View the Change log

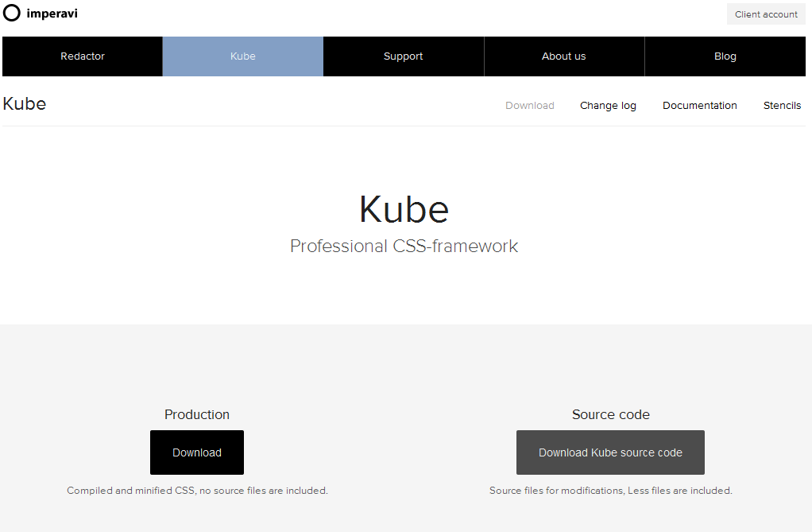(608, 105)
